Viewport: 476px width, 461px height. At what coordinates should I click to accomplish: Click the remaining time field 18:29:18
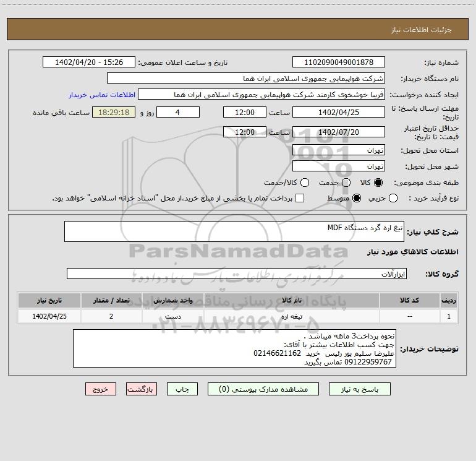tap(114, 112)
